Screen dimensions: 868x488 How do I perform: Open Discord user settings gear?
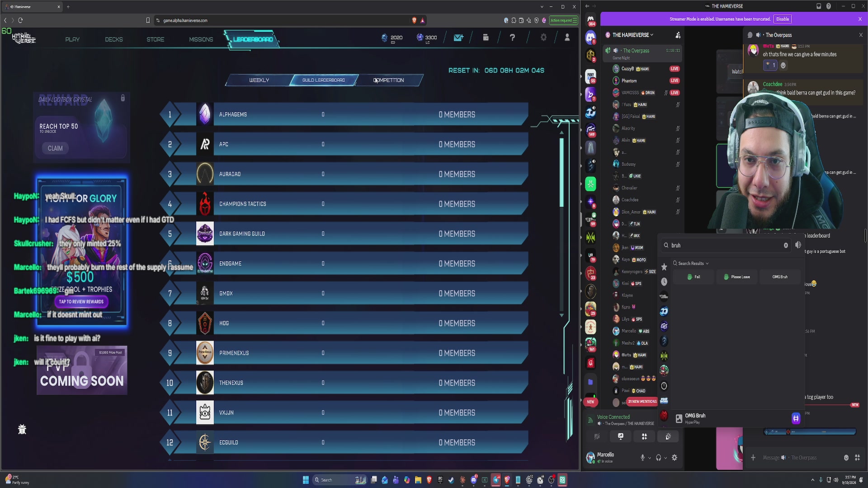(x=675, y=458)
